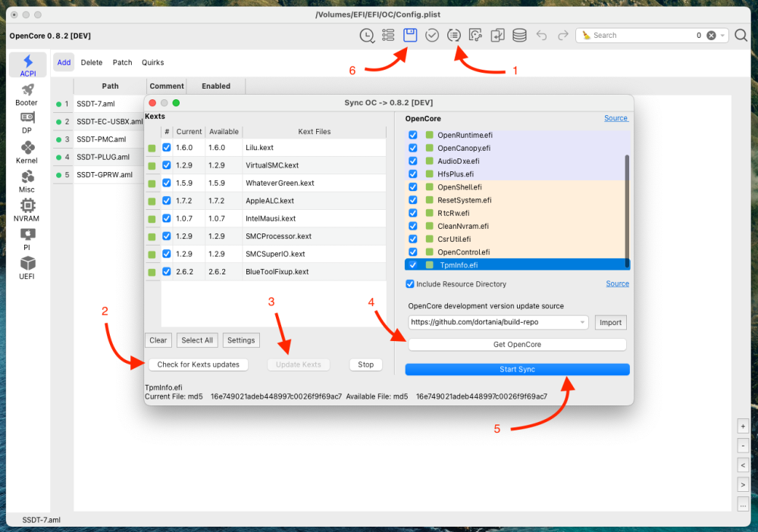Click the Get OpenCore button
758x532 pixels.
coord(517,345)
